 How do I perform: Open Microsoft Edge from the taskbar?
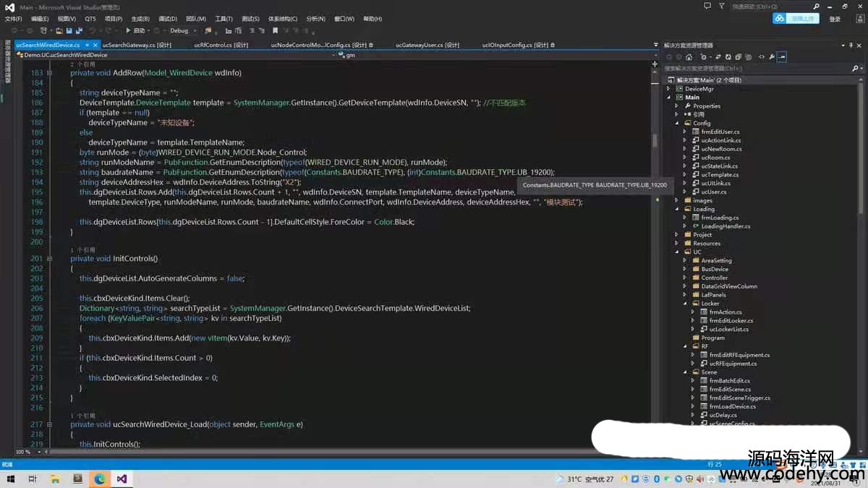100,479
